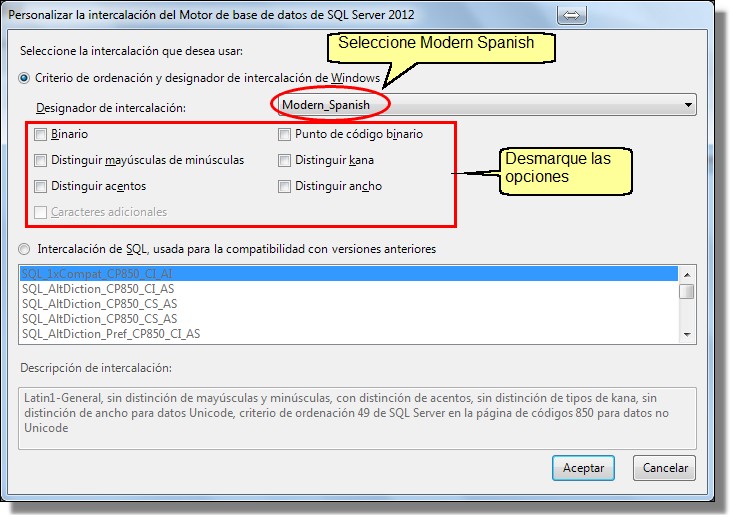Click the collation list scroll up arrow
This screenshot has height=517, width=730.
[687, 275]
